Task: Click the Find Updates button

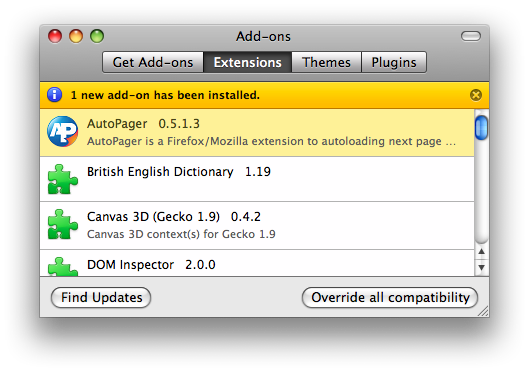Action: (101, 297)
